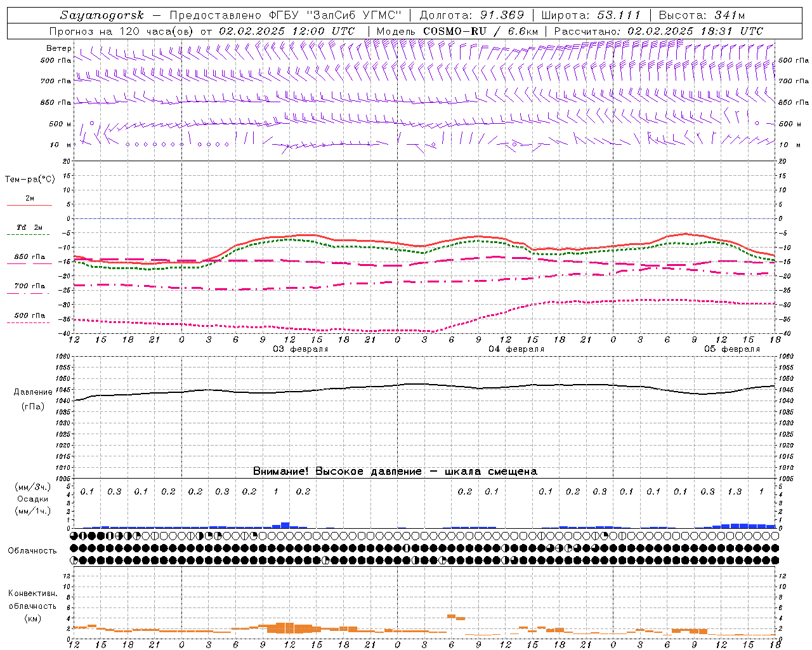Click the Рассчитано: 02.02.2025 18:31 UTC text
The image size is (812, 650).
(x=658, y=31)
